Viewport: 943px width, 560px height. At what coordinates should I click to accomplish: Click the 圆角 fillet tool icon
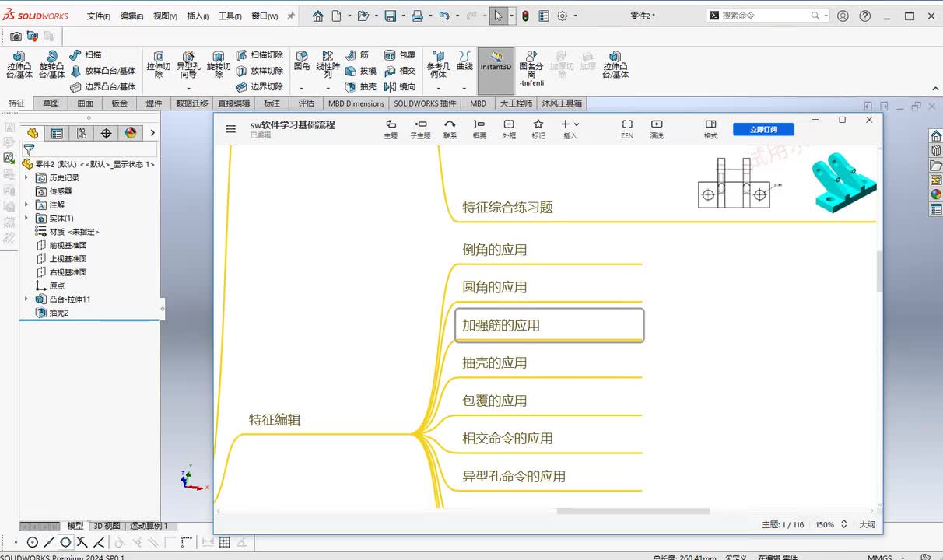coord(302,61)
